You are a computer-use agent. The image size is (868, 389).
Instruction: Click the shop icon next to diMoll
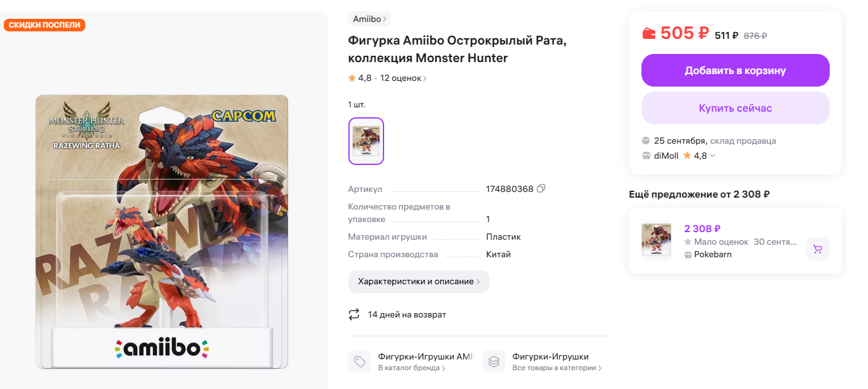pos(646,156)
